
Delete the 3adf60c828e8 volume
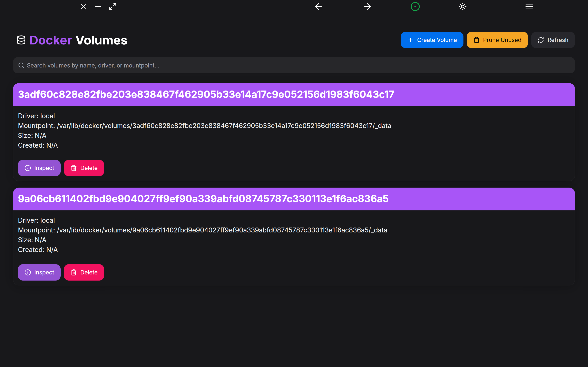coord(84,168)
